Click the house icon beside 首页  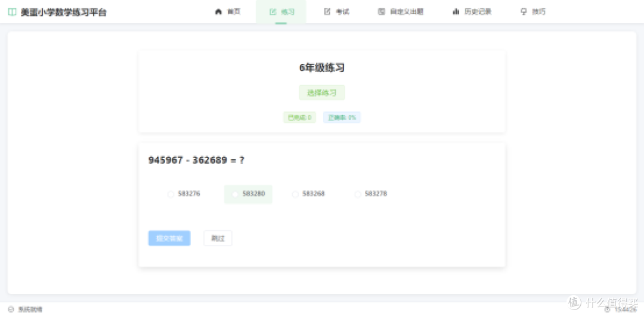[218, 11]
